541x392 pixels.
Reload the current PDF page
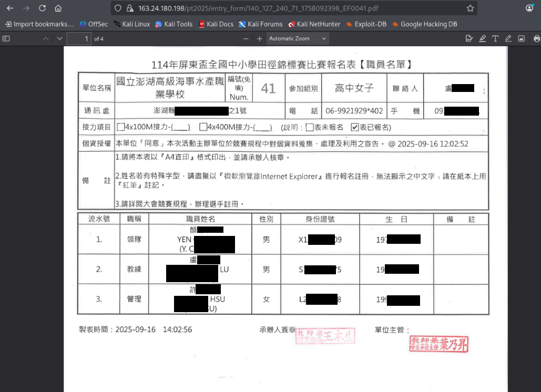(42, 8)
